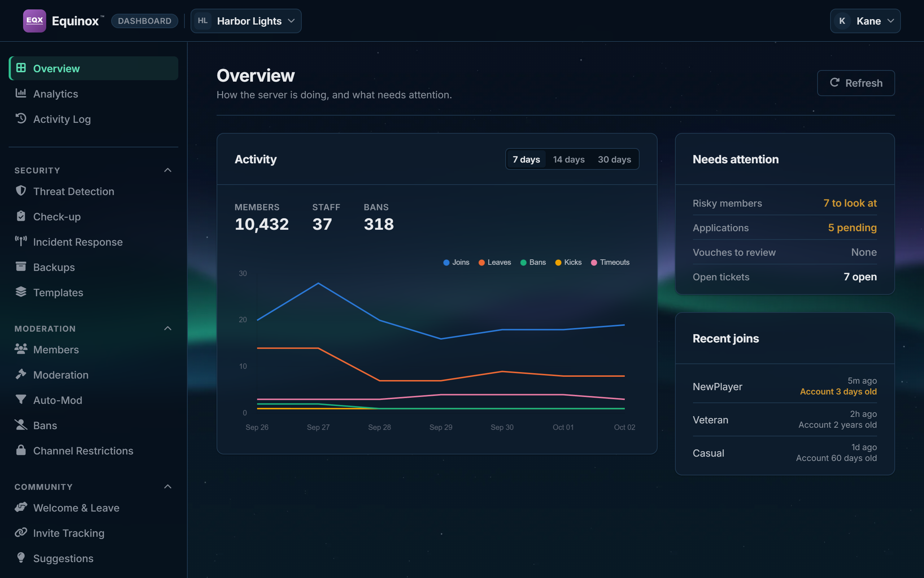
Task: Open the Welcome & Leave page label
Action: tap(77, 508)
